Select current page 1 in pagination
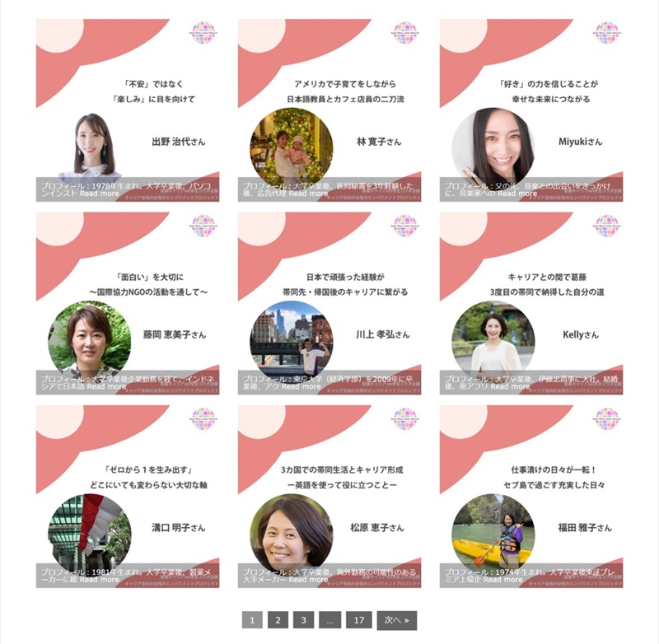The image size is (659, 644). tap(252, 620)
